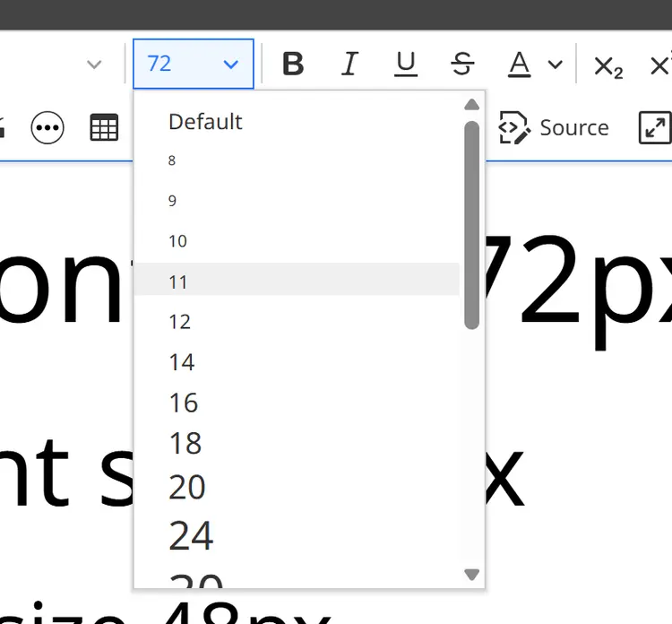Switch to Source editing mode
672x624 pixels.
[x=554, y=127]
